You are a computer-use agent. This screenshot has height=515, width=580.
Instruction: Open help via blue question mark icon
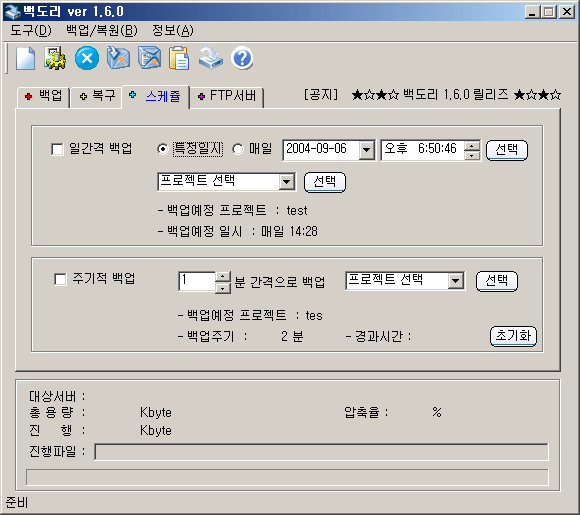pyautogui.click(x=242, y=58)
